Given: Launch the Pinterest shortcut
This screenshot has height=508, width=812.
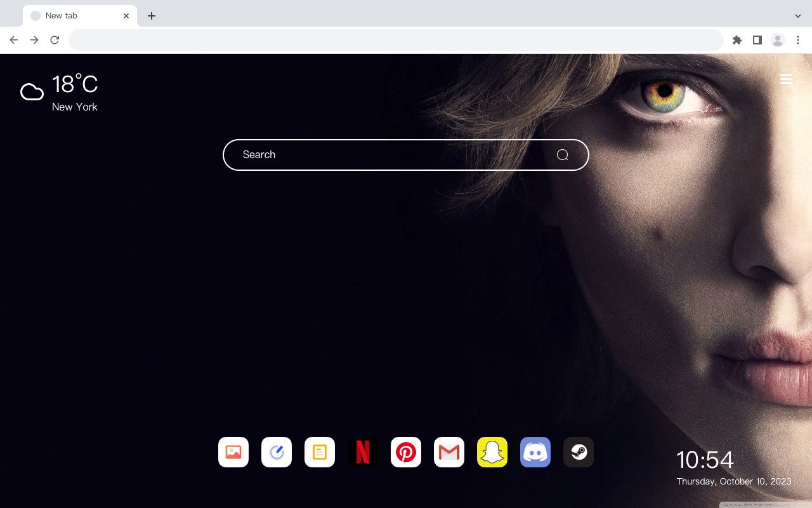Looking at the screenshot, I should pyautogui.click(x=406, y=452).
